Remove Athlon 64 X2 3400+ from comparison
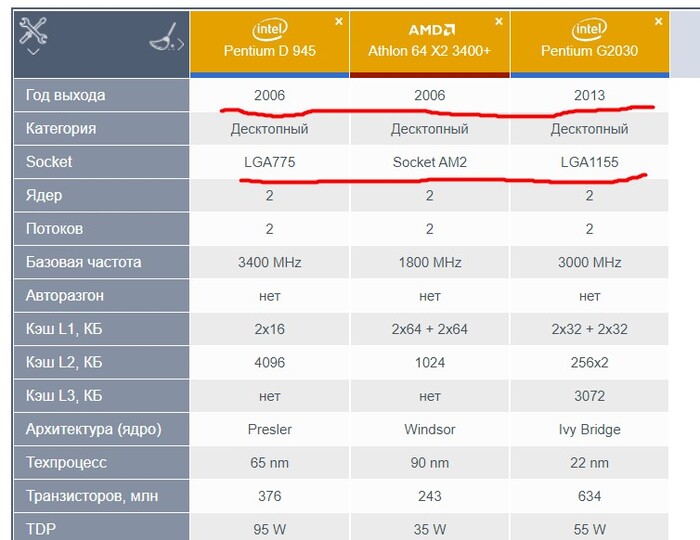Viewport: 700px width, 540px height. pyautogui.click(x=498, y=21)
